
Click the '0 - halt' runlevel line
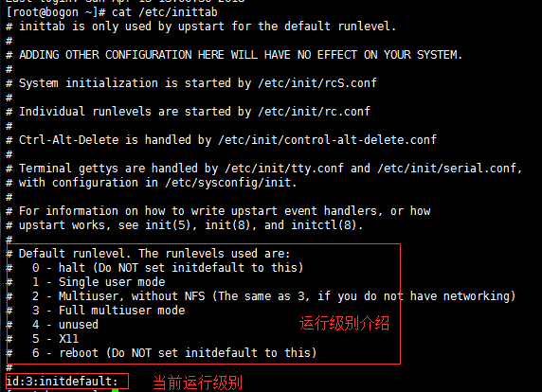pos(168,268)
